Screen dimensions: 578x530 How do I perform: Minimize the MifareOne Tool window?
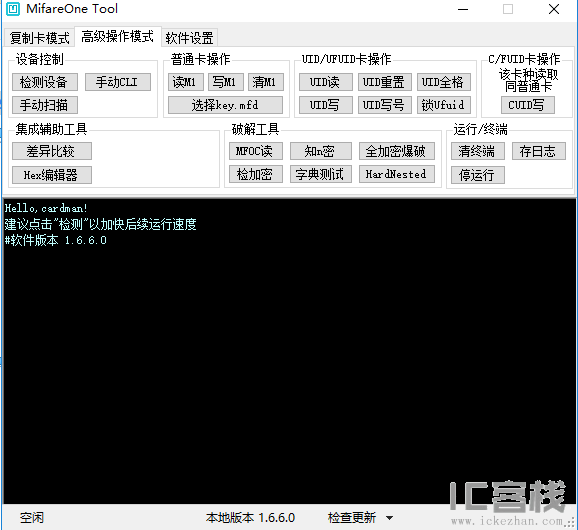point(463,10)
